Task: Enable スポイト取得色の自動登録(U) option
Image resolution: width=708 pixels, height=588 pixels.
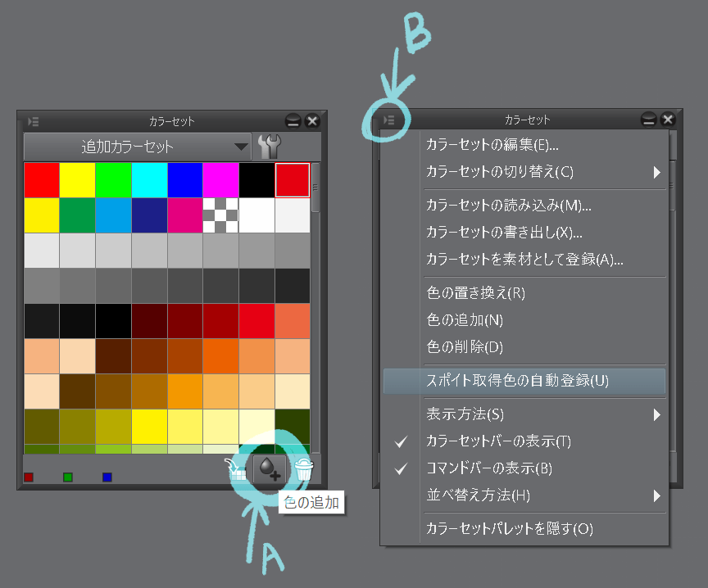Action: [x=517, y=381]
